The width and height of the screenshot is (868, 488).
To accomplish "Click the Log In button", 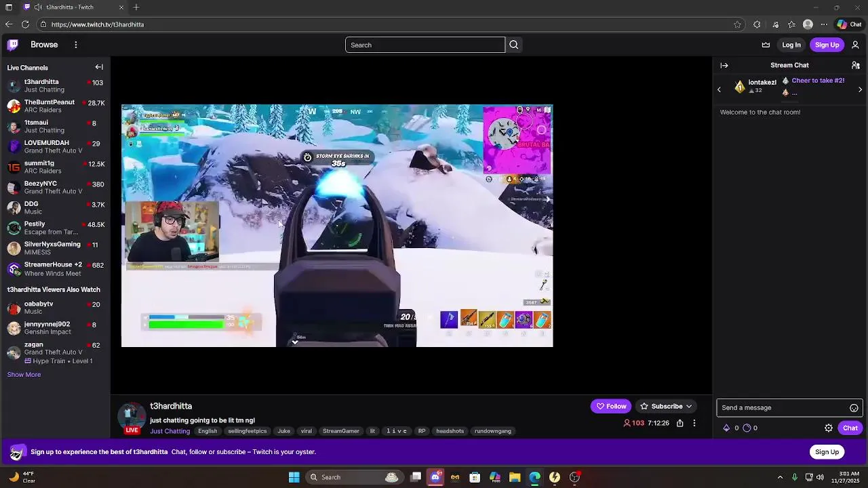I will pos(791,45).
